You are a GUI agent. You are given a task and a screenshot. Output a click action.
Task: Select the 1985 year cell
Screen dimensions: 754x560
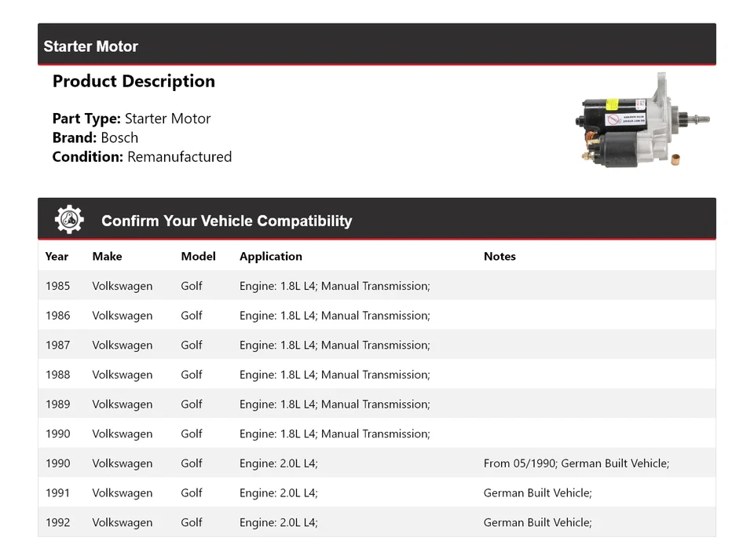pos(57,286)
